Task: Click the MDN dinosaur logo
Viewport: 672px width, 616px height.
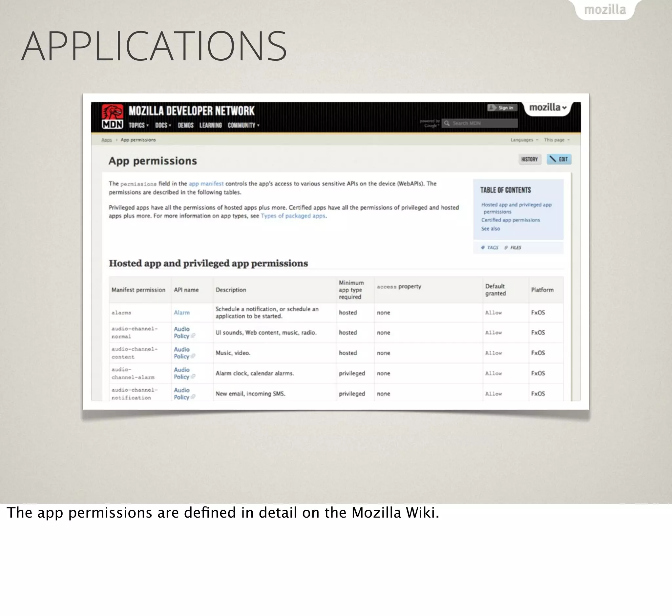Action: pyautogui.click(x=113, y=116)
